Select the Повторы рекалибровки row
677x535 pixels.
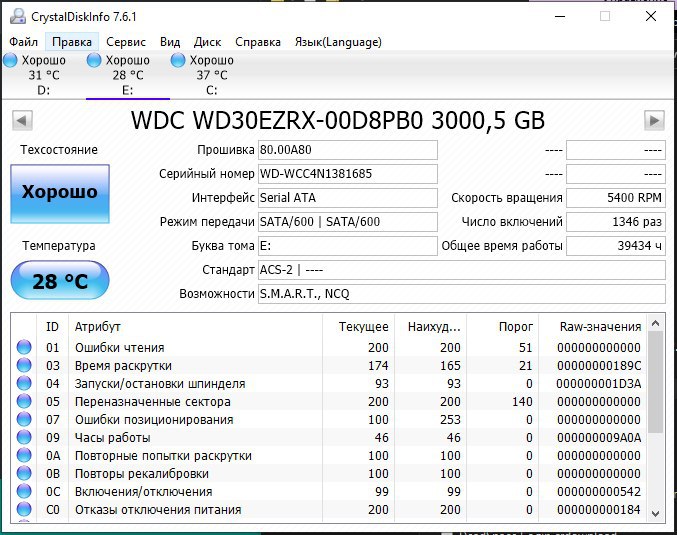click(x=329, y=473)
